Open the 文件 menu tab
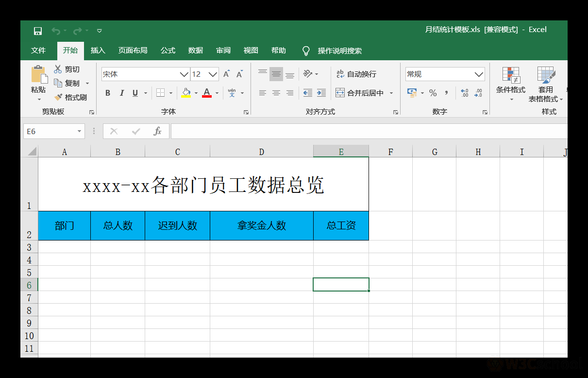The image size is (588, 378). tap(38, 51)
